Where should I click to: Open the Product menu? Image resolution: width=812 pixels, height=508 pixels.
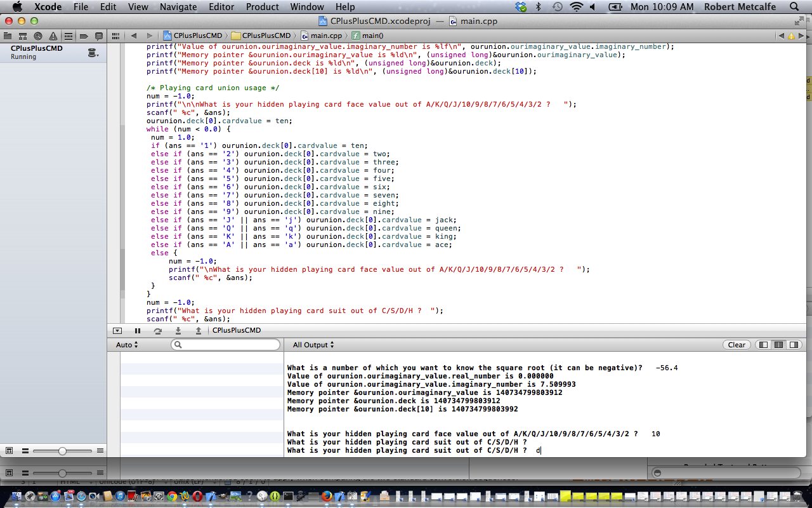click(263, 7)
